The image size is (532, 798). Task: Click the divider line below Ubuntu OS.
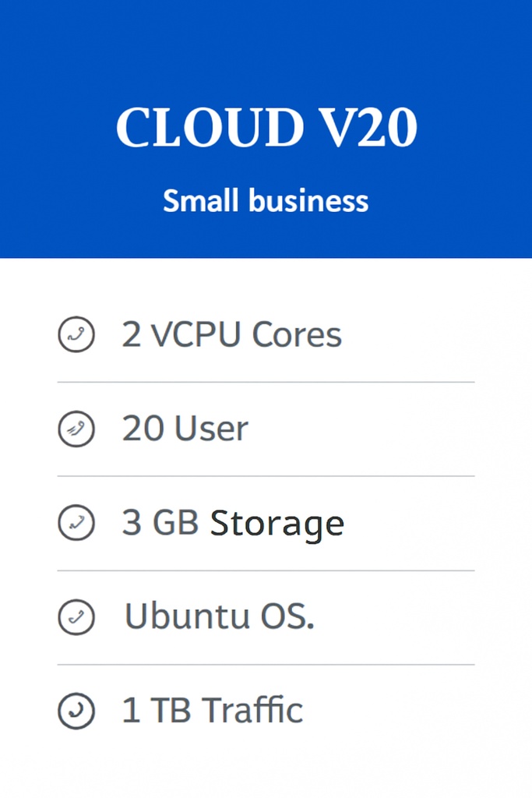tap(266, 665)
